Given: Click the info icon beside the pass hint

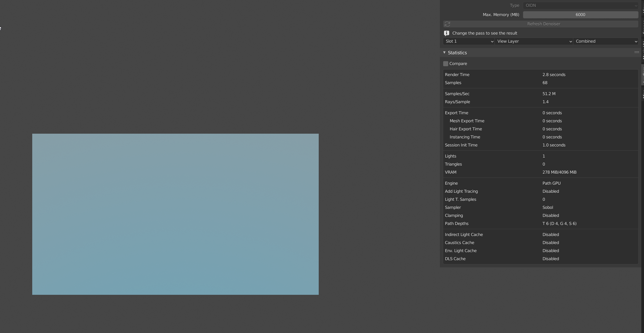Looking at the screenshot, I should tap(446, 33).
